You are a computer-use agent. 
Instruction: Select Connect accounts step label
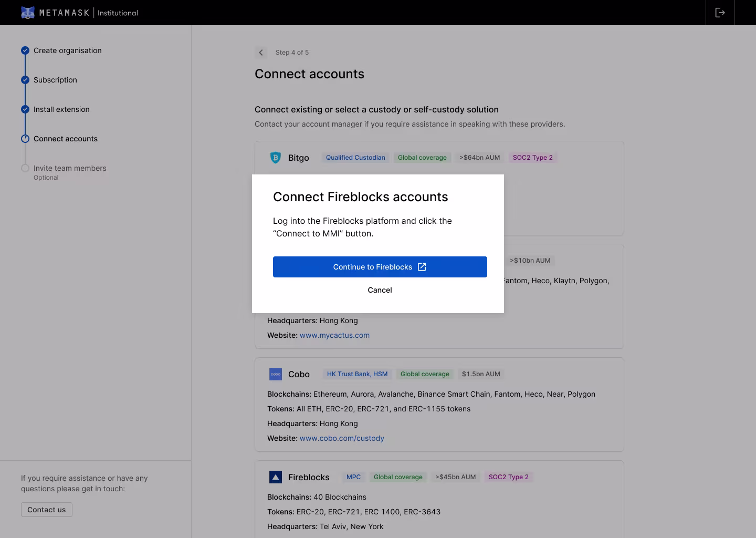tap(66, 139)
